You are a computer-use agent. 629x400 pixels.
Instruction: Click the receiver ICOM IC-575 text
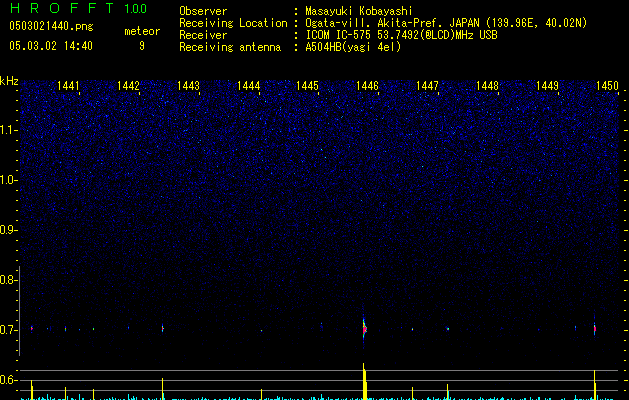click(x=340, y=35)
